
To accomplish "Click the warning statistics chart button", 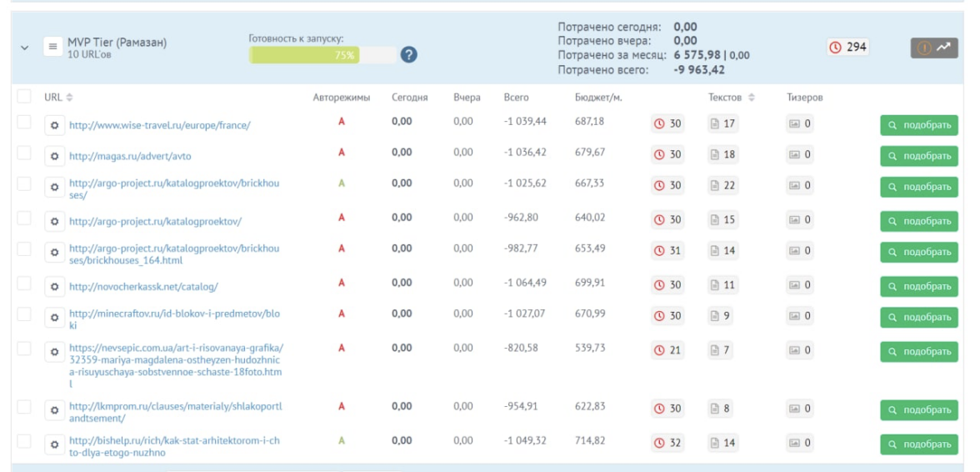I will tap(934, 48).
